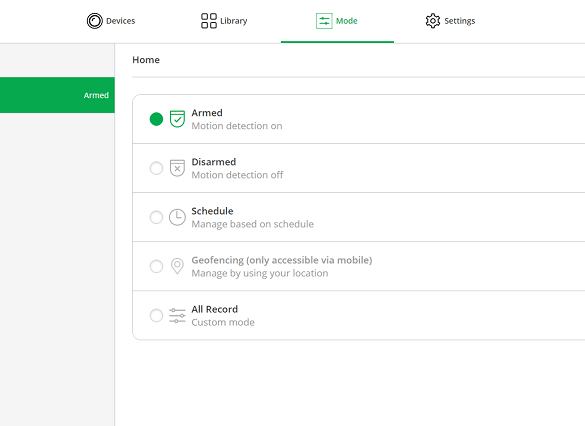
Task: Click the Armed shield checkmark icon
Action: click(177, 119)
